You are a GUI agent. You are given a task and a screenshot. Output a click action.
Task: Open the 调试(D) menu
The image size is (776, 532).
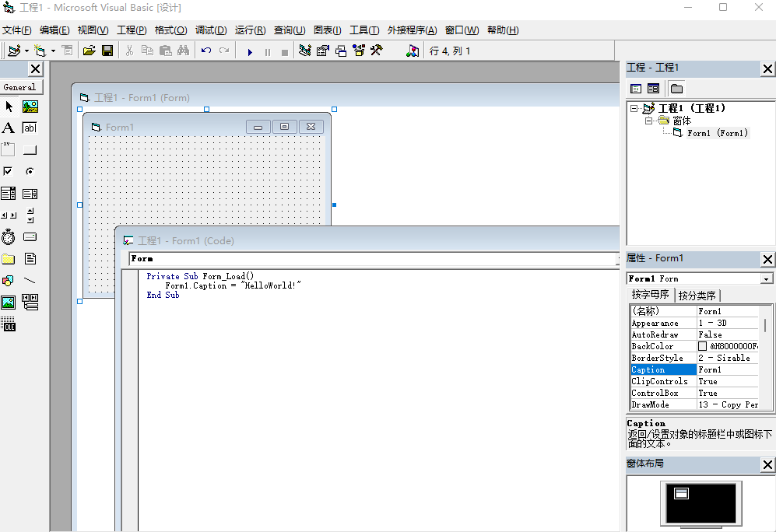(x=211, y=30)
